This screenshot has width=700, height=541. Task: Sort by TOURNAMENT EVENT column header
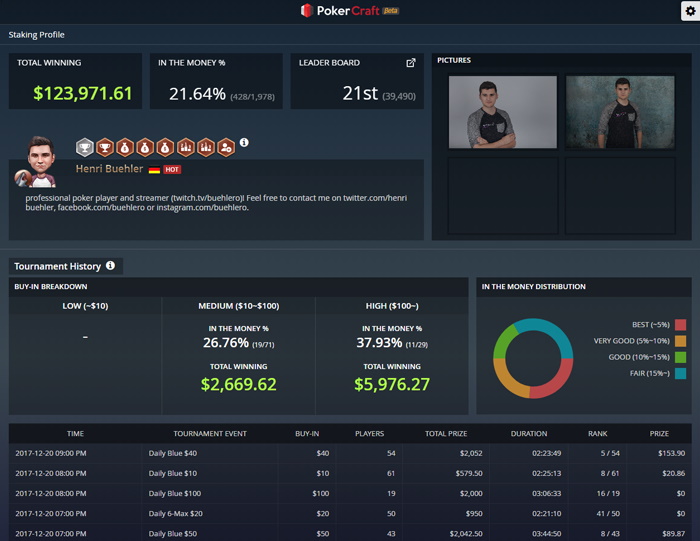pyautogui.click(x=210, y=433)
